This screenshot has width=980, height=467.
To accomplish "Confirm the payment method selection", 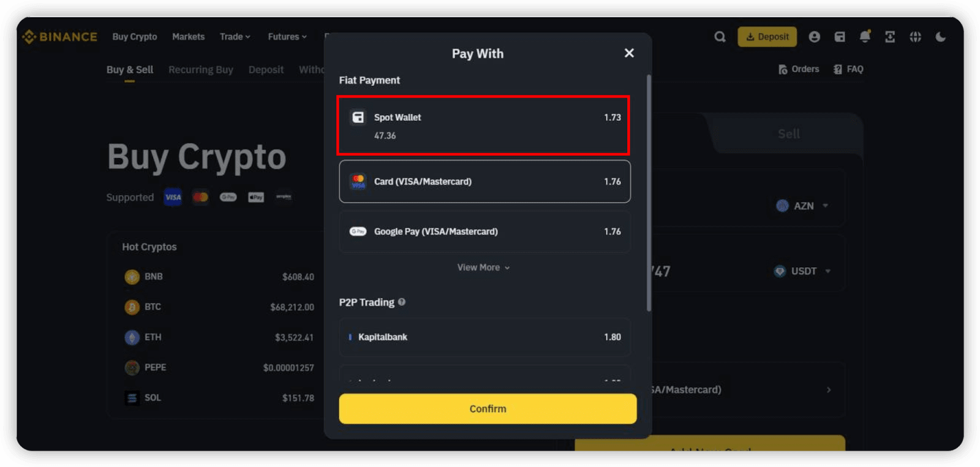I will click(x=488, y=409).
